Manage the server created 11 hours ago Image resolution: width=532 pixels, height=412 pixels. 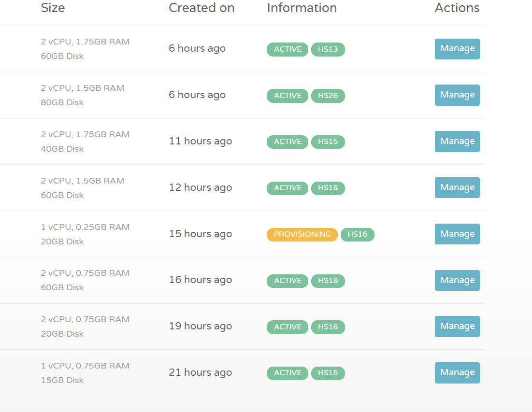[x=457, y=142]
